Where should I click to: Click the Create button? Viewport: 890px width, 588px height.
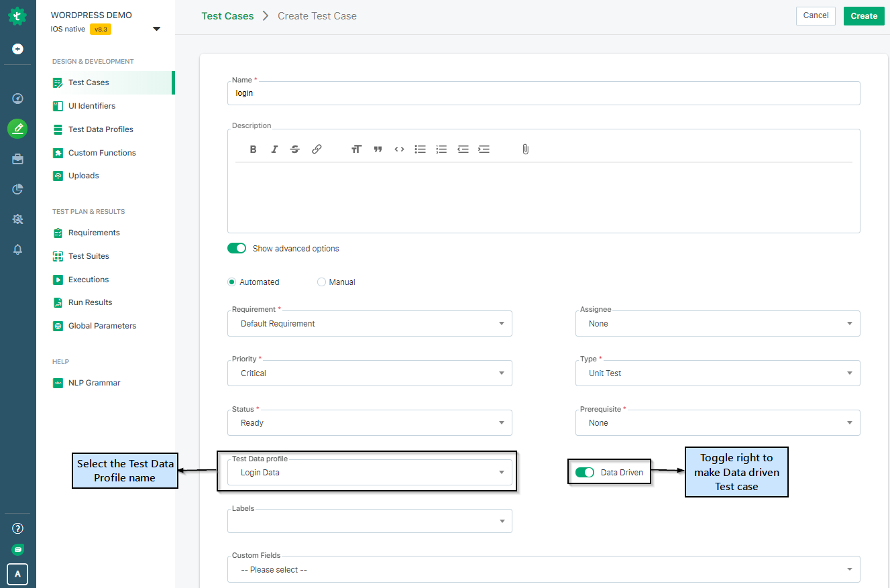coord(864,15)
